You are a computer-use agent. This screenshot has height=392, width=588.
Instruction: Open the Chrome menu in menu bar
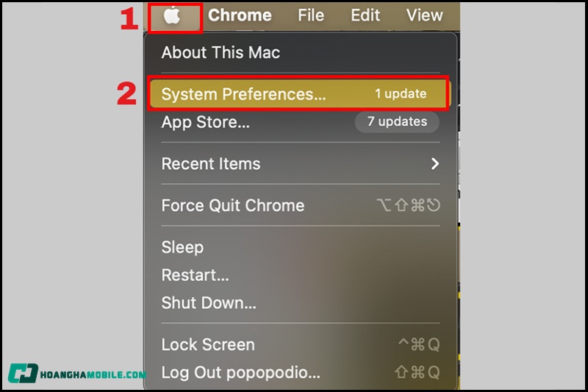[x=240, y=15]
